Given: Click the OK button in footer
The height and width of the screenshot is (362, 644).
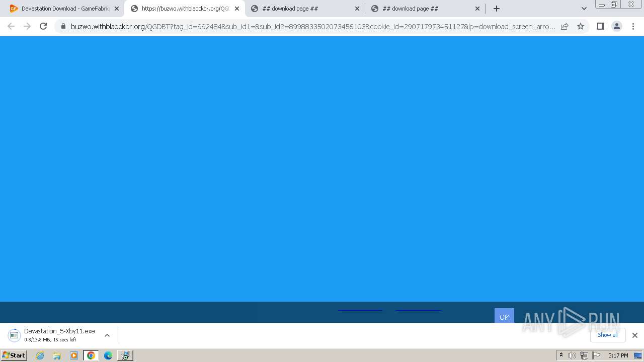Looking at the screenshot, I should 504,317.
